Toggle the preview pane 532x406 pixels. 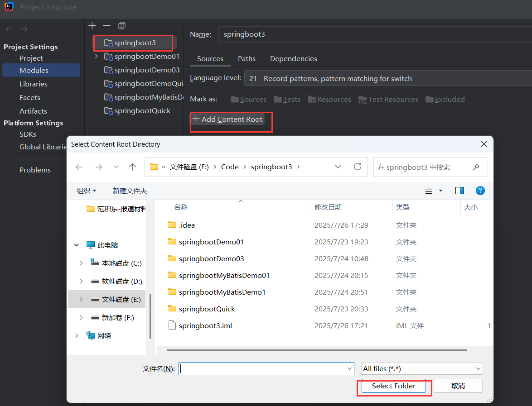point(459,191)
